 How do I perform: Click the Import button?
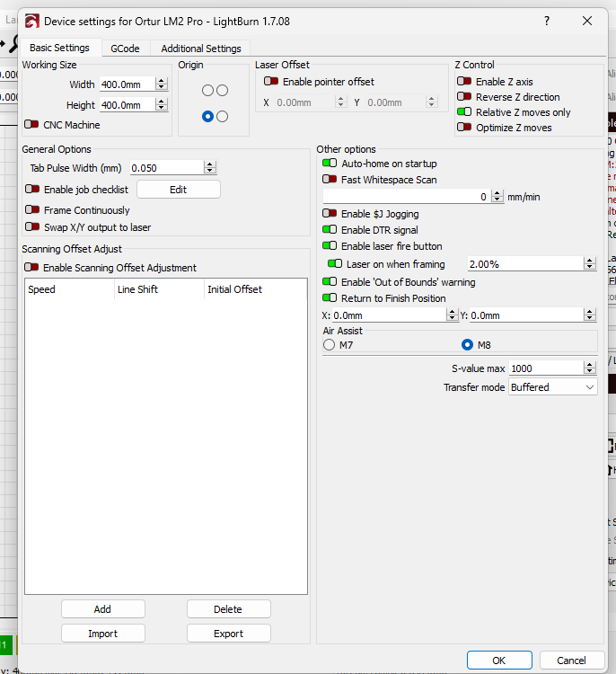pos(103,634)
